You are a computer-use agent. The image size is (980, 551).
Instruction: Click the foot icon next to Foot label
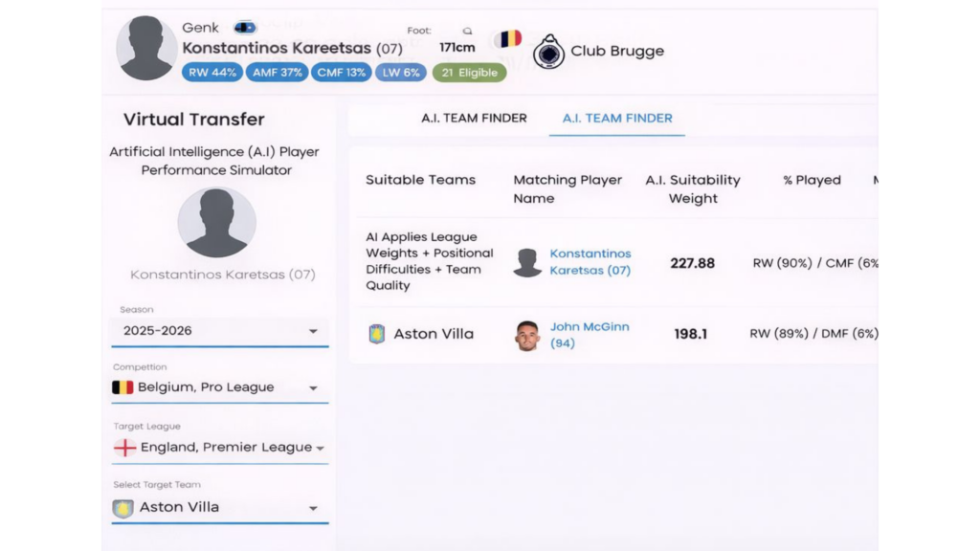[x=467, y=31]
